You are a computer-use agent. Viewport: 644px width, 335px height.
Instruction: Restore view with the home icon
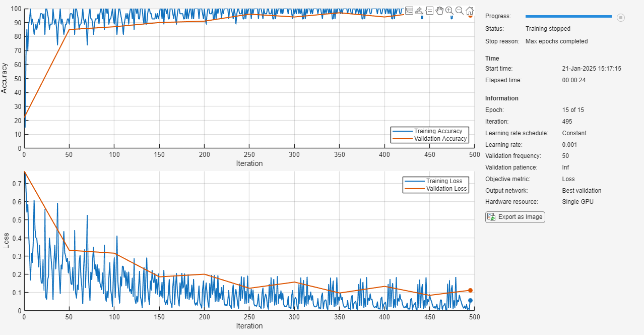(470, 11)
